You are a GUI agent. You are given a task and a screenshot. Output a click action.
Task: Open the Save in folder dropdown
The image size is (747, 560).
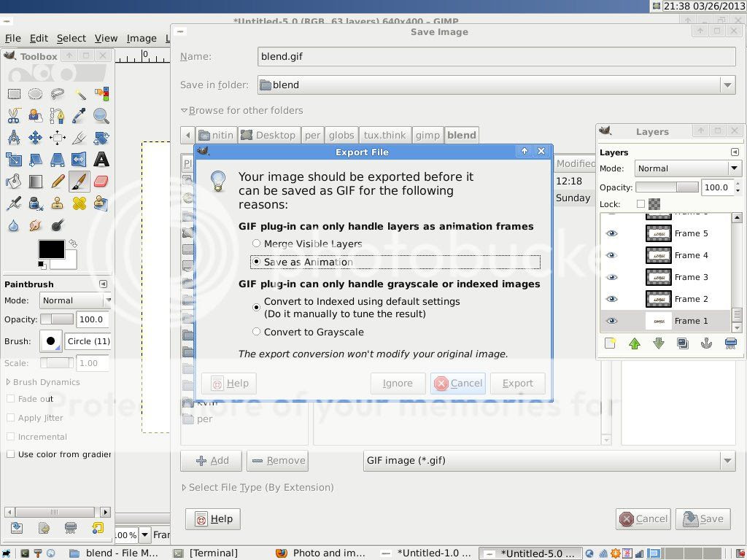(x=496, y=85)
